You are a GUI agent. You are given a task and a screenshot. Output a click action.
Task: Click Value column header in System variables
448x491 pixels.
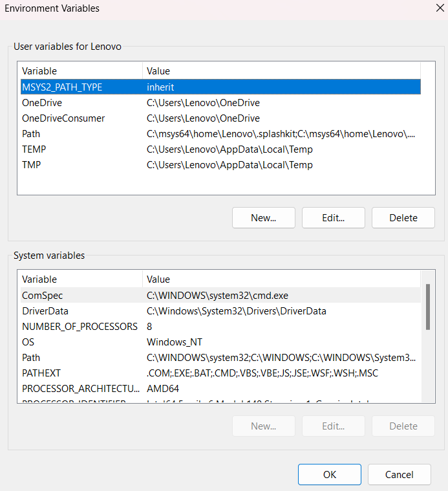[x=282, y=279]
